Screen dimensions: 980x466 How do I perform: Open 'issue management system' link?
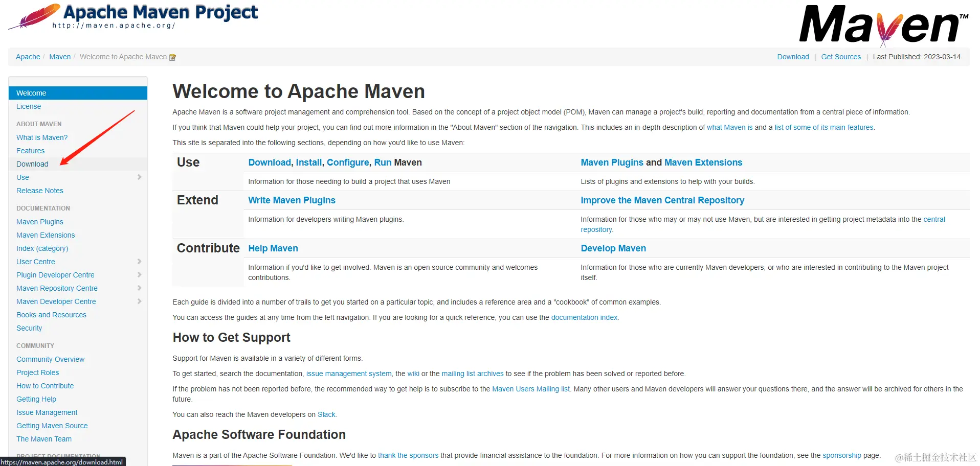349,374
